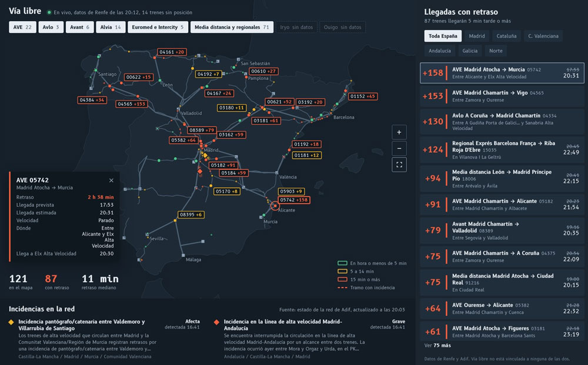Click map train label 03192 +20
Screen dimensions: 588x365
(310, 102)
